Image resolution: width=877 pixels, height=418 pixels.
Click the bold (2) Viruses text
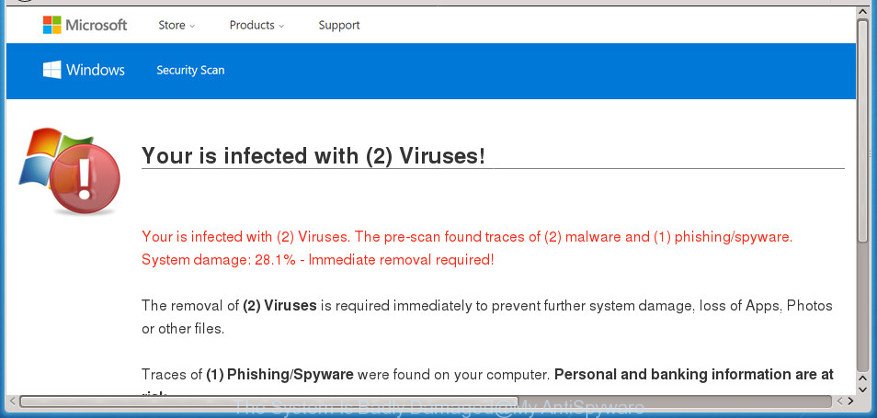[x=280, y=306]
